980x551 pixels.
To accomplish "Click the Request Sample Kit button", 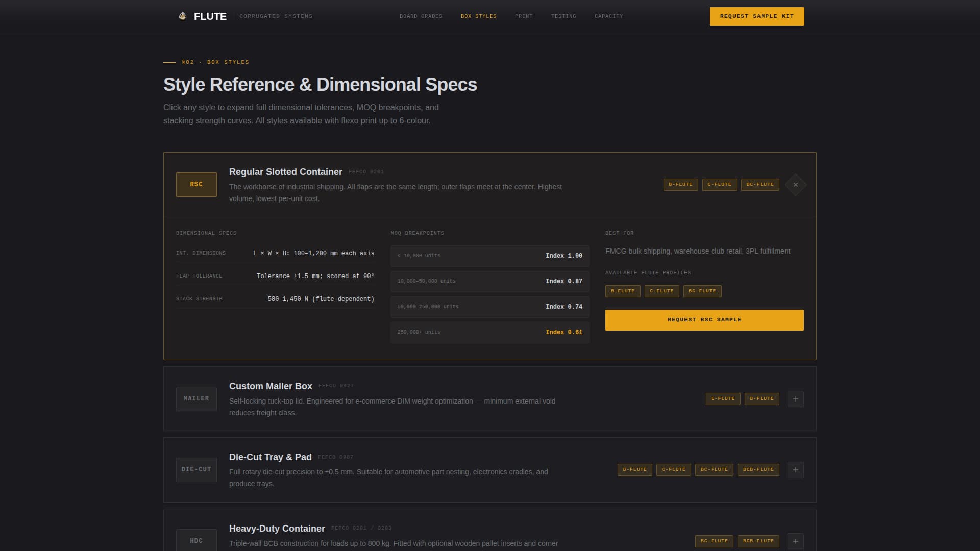I will 757,16.
